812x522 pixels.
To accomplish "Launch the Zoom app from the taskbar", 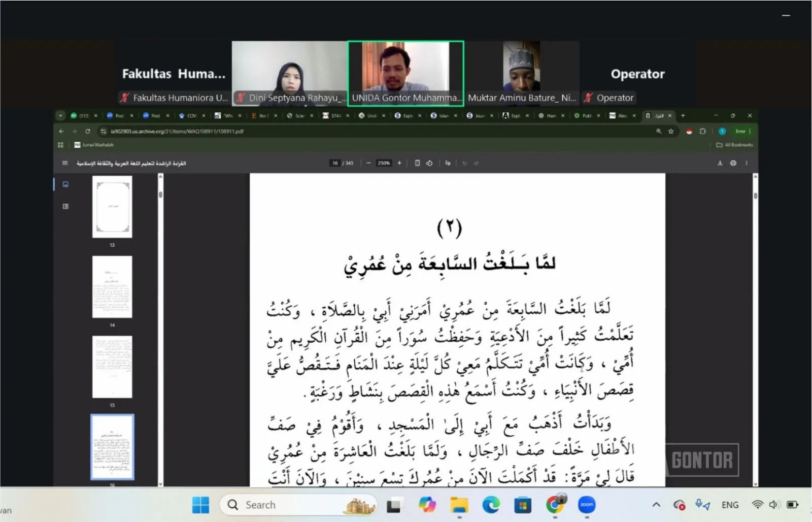I will coord(587,505).
